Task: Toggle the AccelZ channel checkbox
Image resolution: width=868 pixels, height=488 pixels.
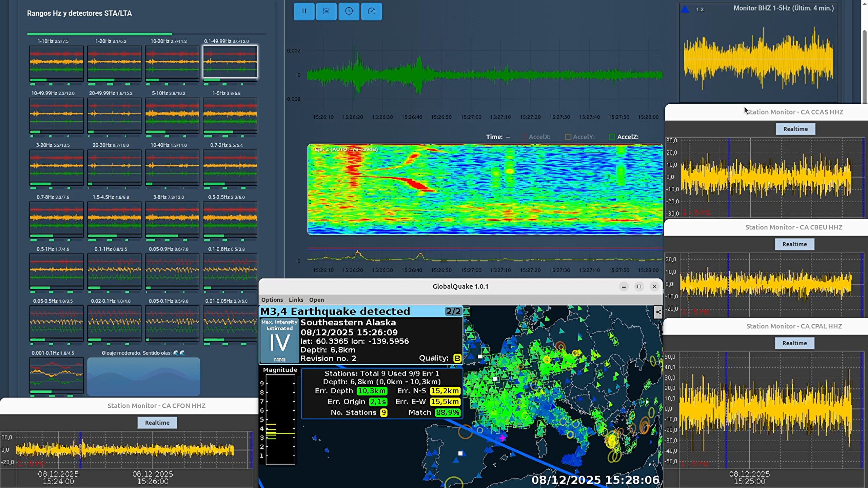Action: point(612,137)
